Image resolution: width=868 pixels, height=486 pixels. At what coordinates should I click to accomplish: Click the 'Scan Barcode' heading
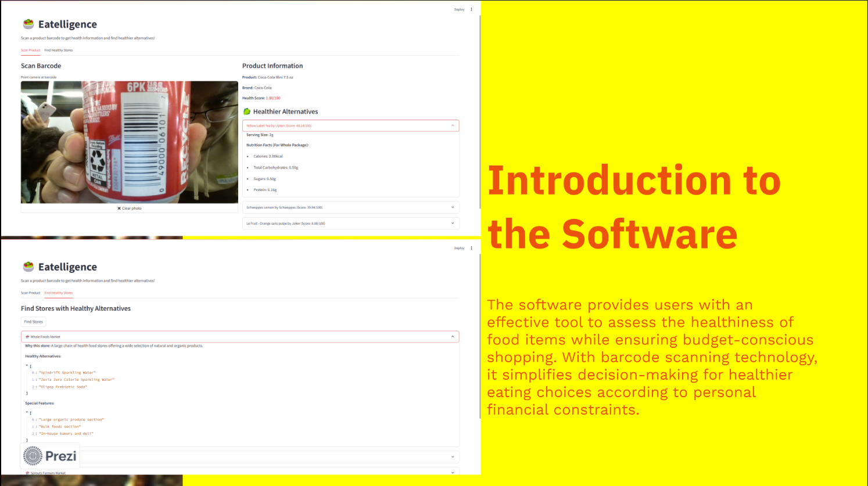tap(41, 66)
